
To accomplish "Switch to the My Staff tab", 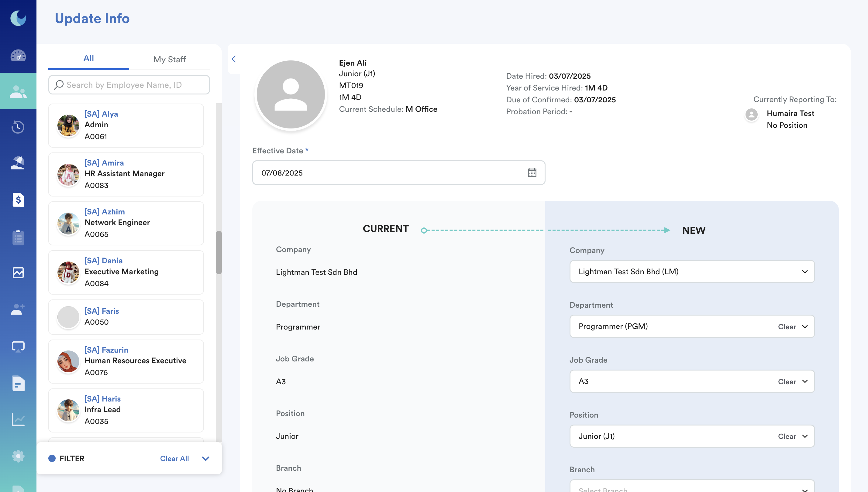I will [x=169, y=59].
